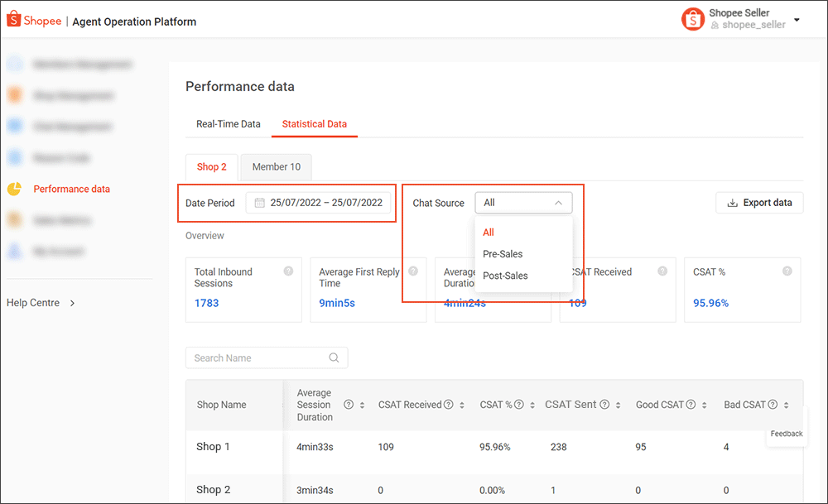Click the download icon on Export data
Screen dimensions: 828x504
732,202
